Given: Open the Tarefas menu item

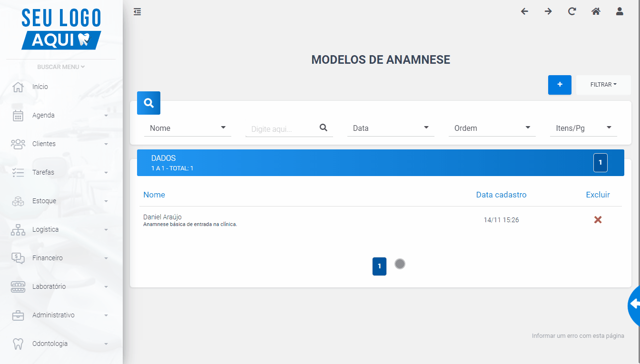Looking at the screenshot, I should (x=43, y=172).
